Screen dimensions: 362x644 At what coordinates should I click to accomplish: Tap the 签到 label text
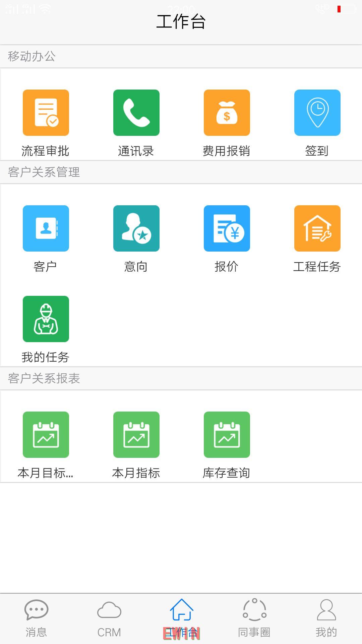tap(317, 151)
